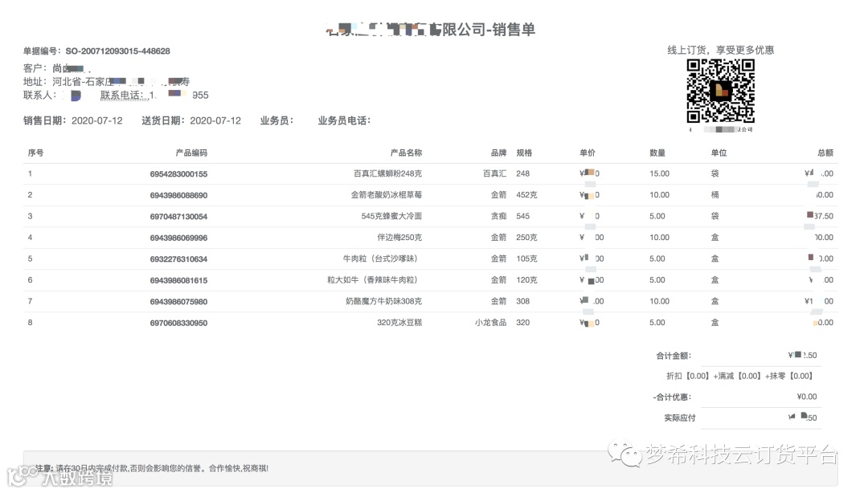Screen dimensions: 868x493
Task: Click the 业务员电话 label
Action: (344, 120)
